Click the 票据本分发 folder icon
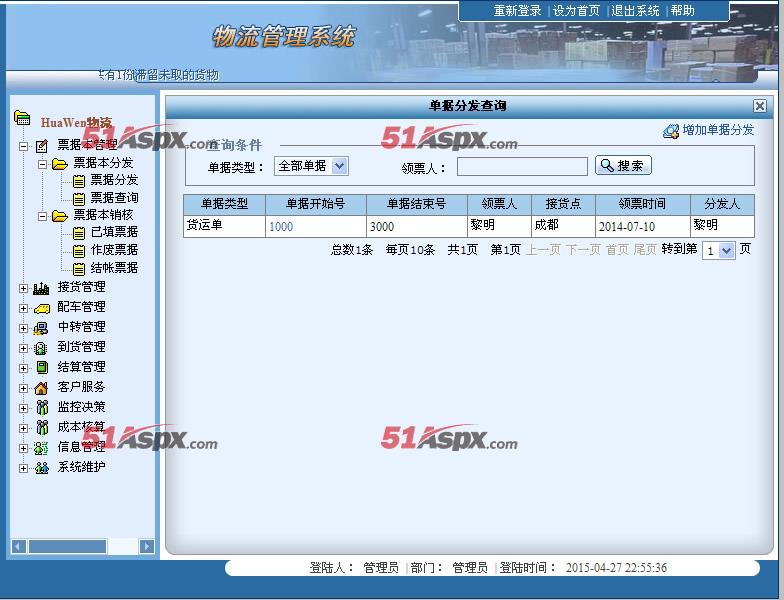The width and height of the screenshot is (784, 600). [60, 164]
